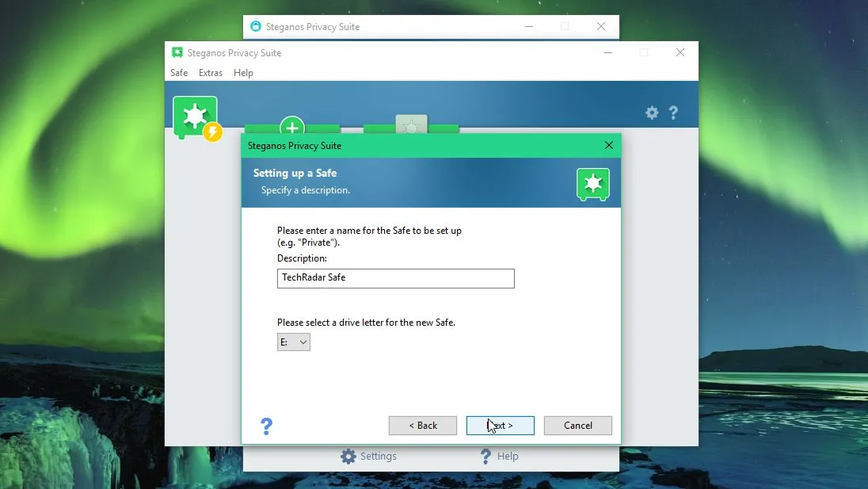Screen dimensions: 868x489
Task: Click the question mark icon in blue header
Action: click(x=673, y=113)
